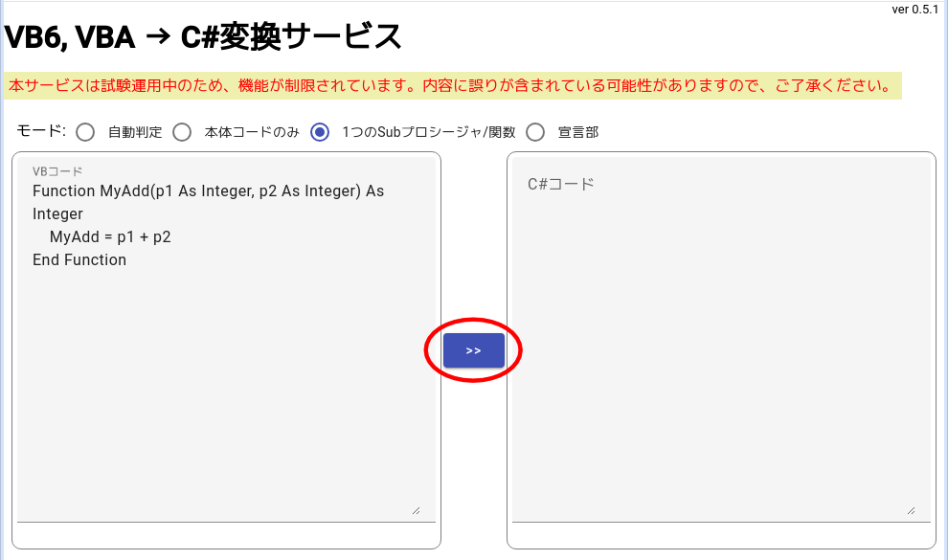Image resolution: width=948 pixels, height=560 pixels.
Task: Select the 自動判定 mode radio button
Action: (85, 132)
